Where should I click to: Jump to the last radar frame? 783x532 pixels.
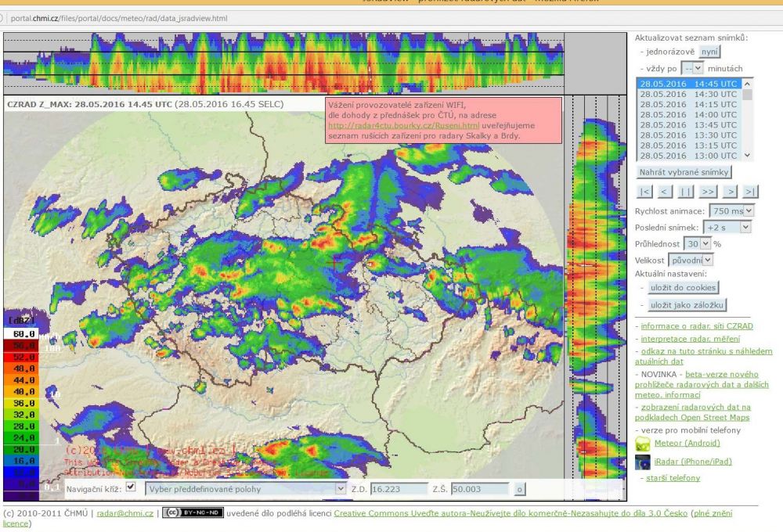(751, 192)
